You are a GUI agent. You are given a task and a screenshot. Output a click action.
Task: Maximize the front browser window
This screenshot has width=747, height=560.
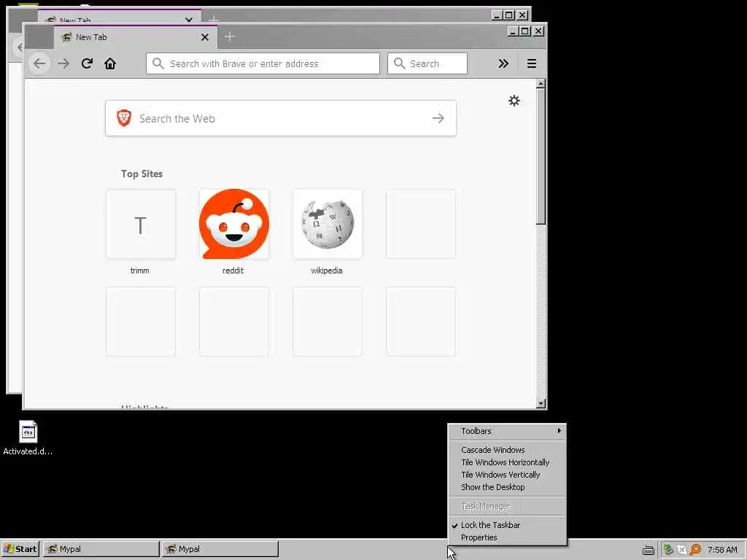tap(525, 31)
